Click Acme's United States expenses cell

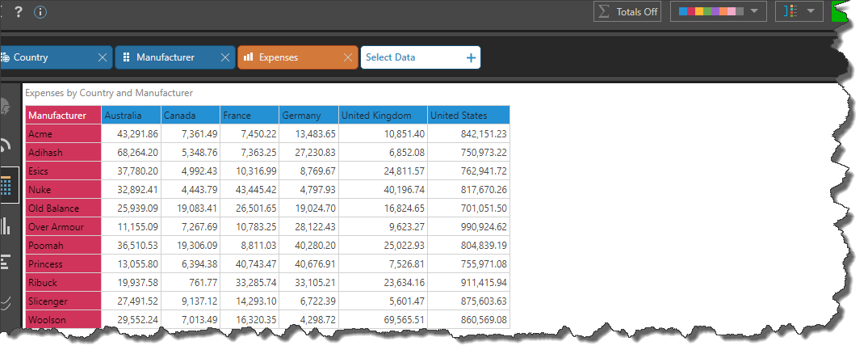[x=468, y=134]
